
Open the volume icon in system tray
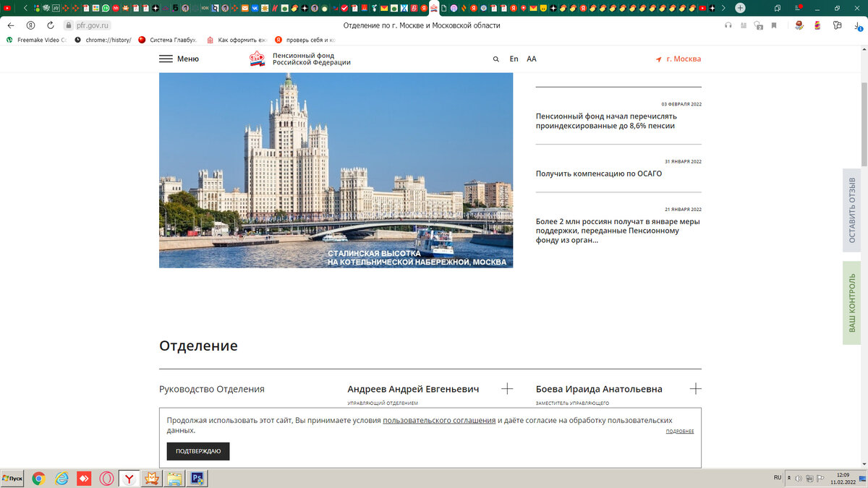[799, 477]
